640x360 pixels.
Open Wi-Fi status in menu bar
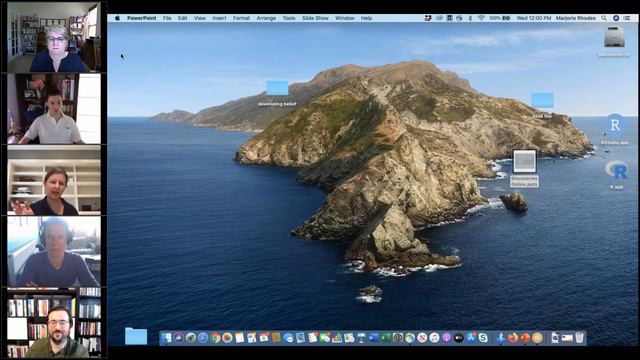(x=481, y=18)
